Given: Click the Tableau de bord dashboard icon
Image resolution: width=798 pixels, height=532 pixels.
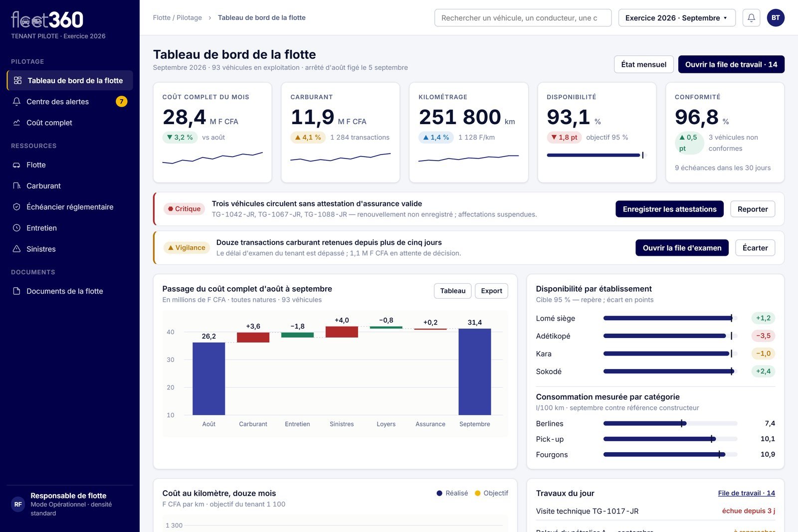Looking at the screenshot, I should [17, 80].
